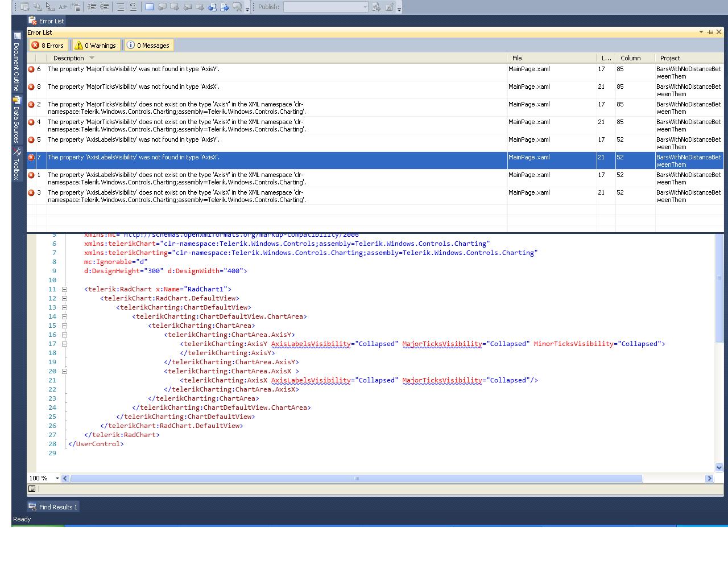Viewport: 728px width, 568px height.
Task: Click the Decrease Line Indent toolbar icon
Action: click(92, 7)
